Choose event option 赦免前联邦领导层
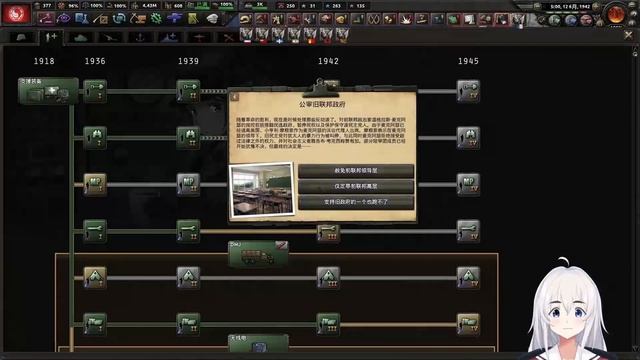640x360 pixels. [x=356, y=171]
